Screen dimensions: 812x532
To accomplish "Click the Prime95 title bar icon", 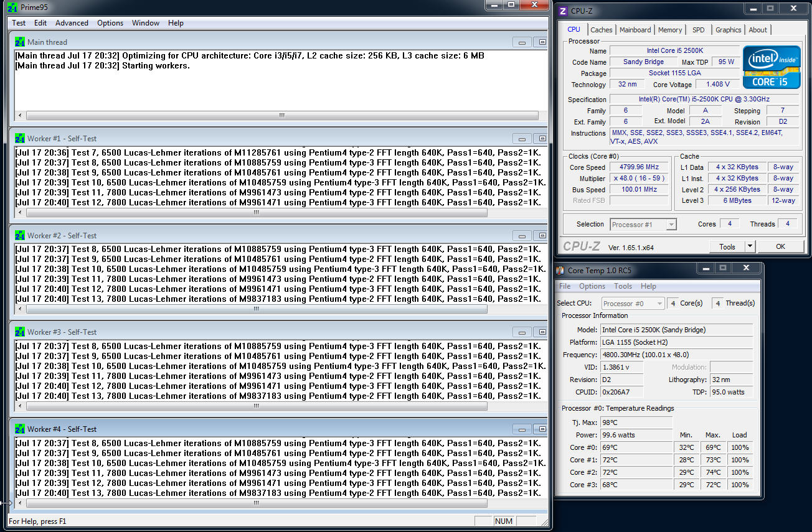I will 12,7.
